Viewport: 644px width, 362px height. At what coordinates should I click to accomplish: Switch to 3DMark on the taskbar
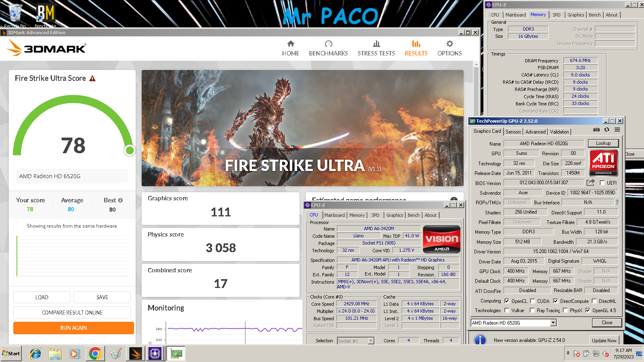click(x=136, y=354)
